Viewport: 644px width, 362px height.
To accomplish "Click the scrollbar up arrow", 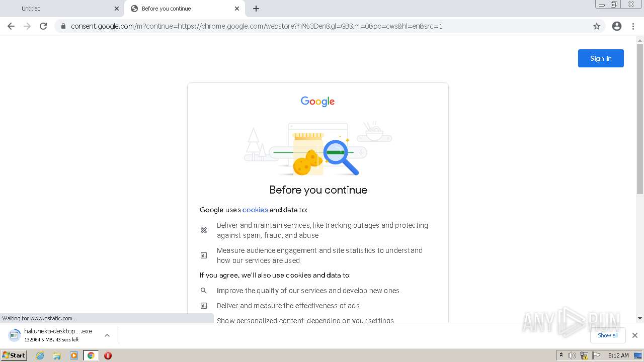I will [x=640, y=40].
